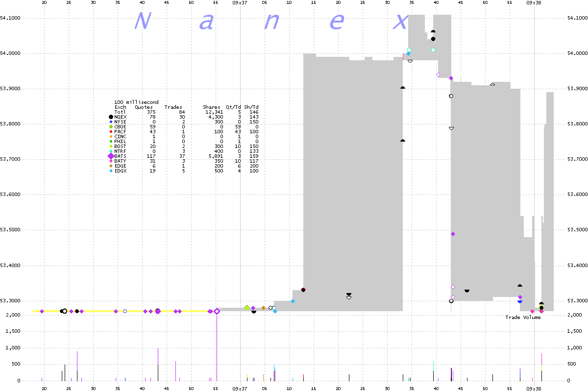Select the brown EDGE diamond on the chart
588x392 pixels.
263,308
